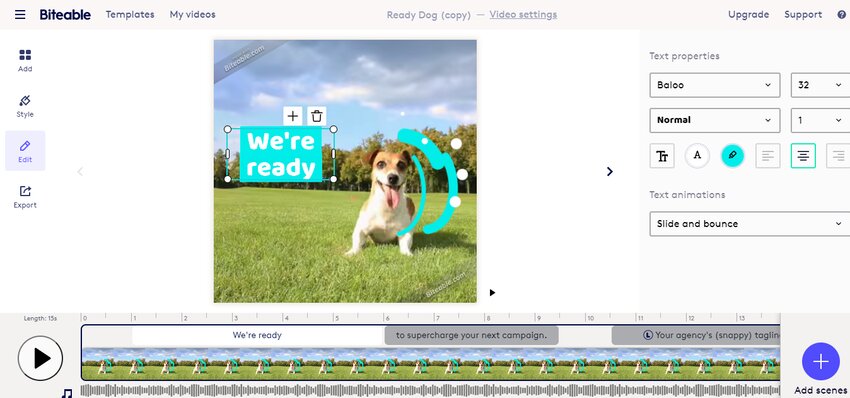Expand the Normal font weight dropdown
Viewport: 850px width, 398px height.
click(x=714, y=120)
